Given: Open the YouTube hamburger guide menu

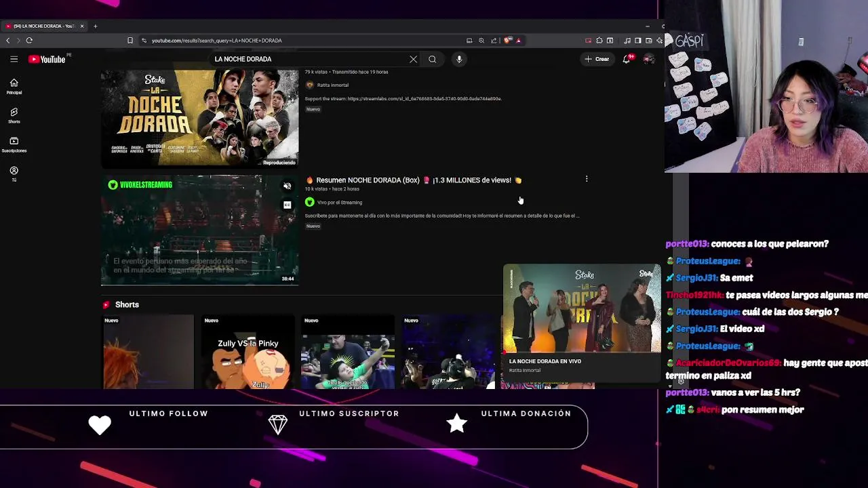Looking at the screenshot, I should click(14, 59).
